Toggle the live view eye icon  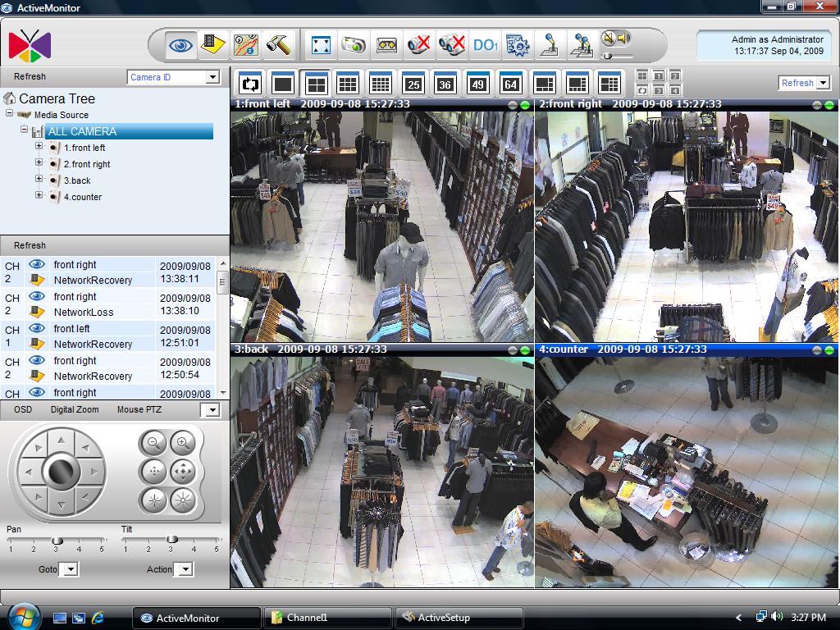point(180,44)
